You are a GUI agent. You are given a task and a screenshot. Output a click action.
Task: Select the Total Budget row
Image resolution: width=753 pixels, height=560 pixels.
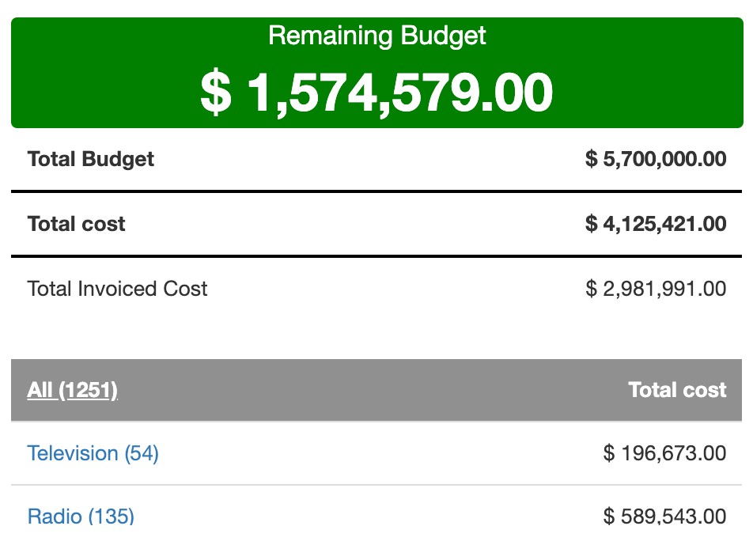[376, 159]
